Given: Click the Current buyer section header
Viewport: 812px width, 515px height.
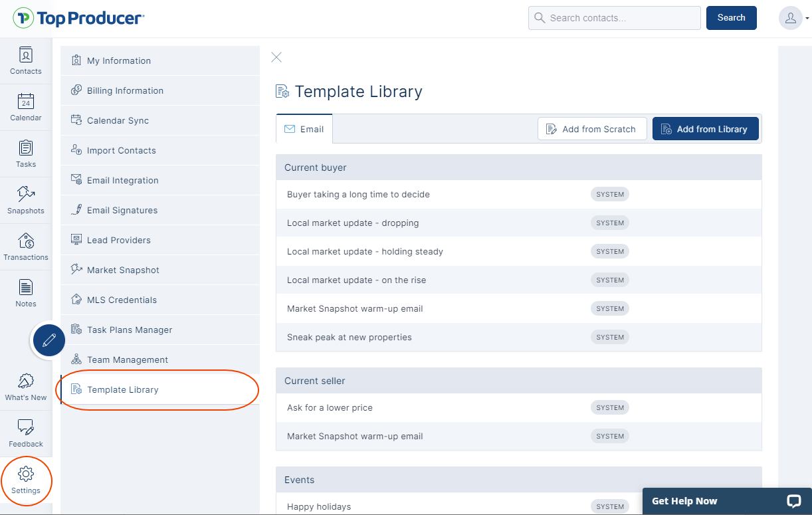Looking at the screenshot, I should (x=519, y=167).
